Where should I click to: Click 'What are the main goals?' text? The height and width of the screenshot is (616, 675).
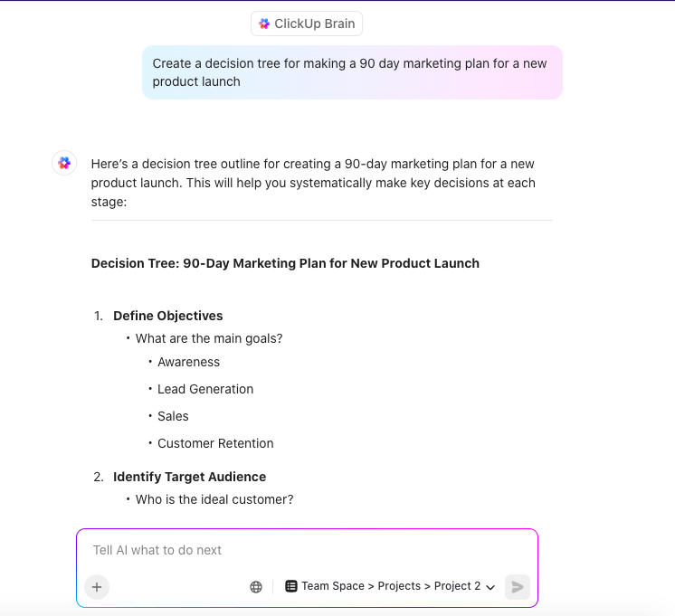coord(209,339)
